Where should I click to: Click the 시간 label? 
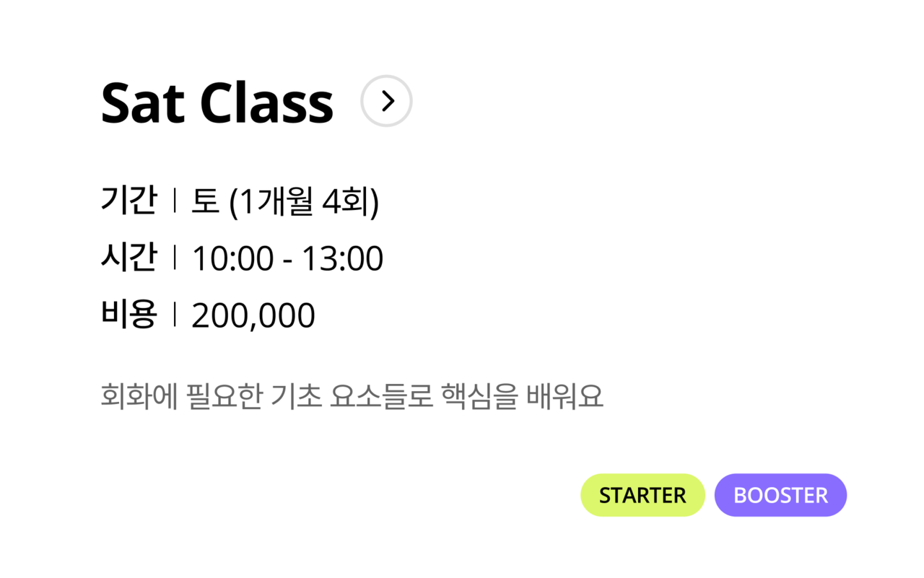[x=128, y=258]
